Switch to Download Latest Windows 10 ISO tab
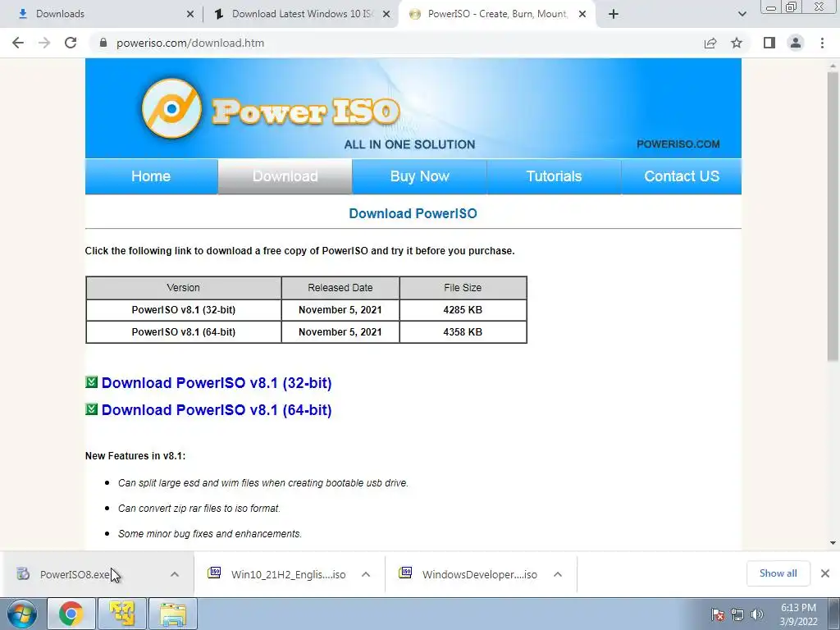The width and height of the screenshot is (840, 630). click(x=303, y=14)
